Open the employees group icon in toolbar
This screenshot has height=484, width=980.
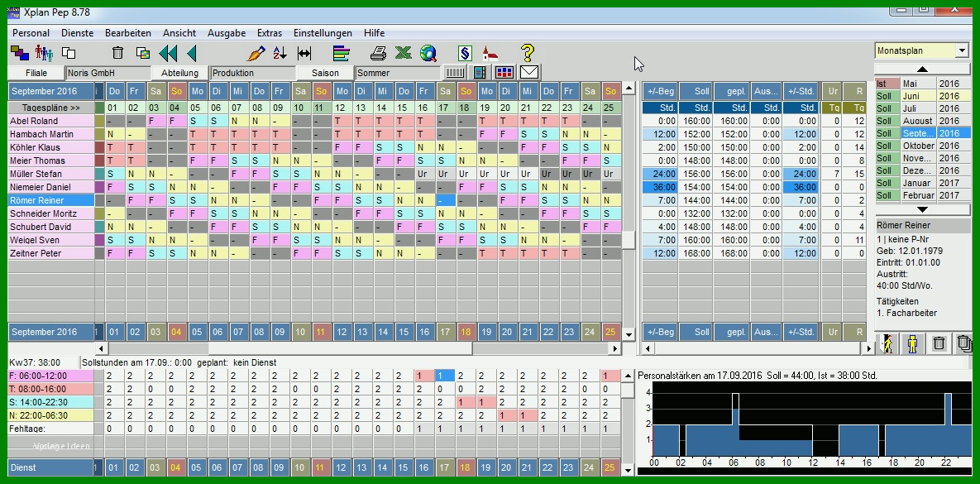(44, 53)
